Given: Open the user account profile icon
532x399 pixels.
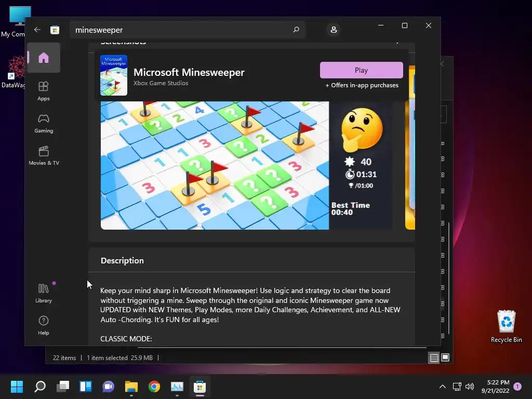Looking at the screenshot, I should (x=334, y=30).
